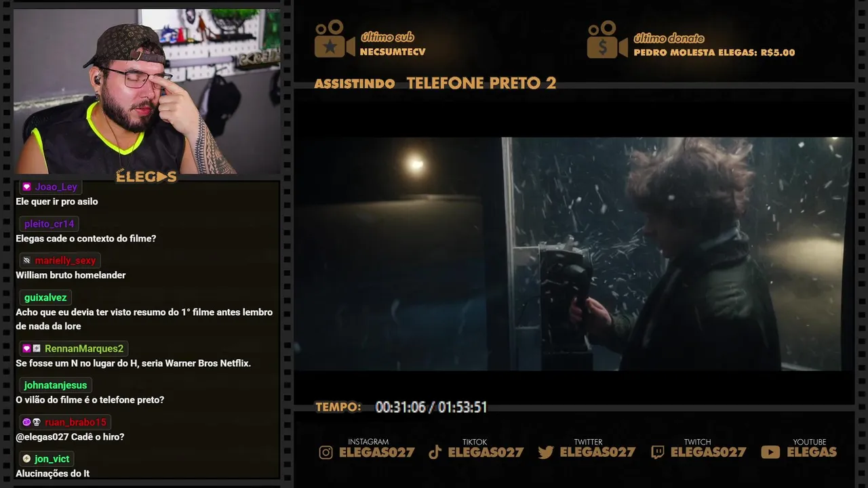Click the PEDRO MOLESTA ELEGAS donation text
868x488 pixels.
point(714,52)
